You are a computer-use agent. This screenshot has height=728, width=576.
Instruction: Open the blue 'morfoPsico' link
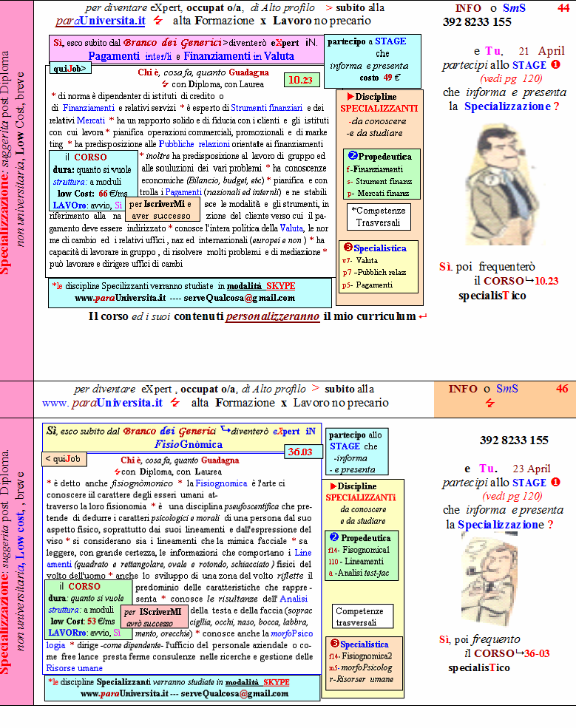coord(292,633)
